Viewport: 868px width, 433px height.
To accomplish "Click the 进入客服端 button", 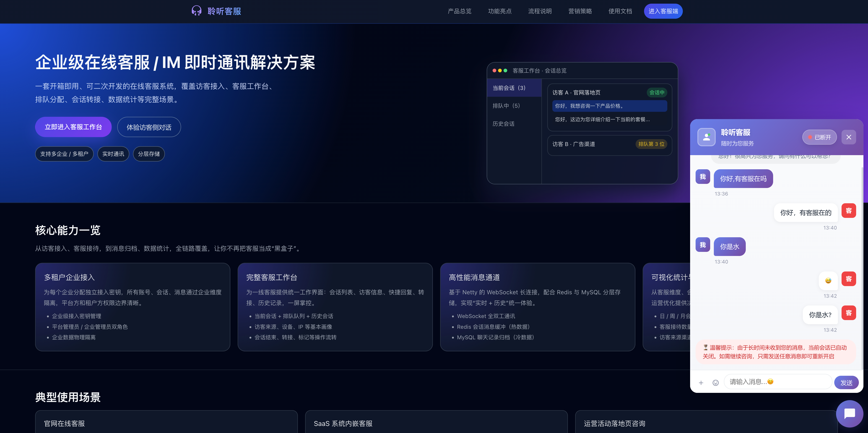I will [663, 11].
